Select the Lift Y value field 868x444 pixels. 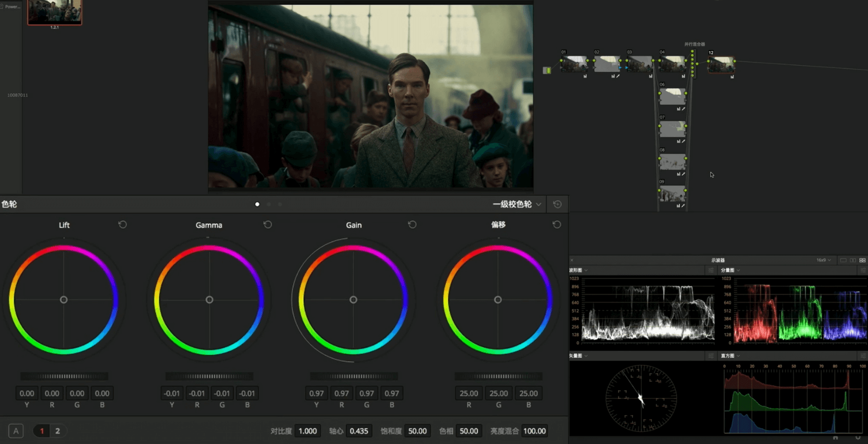point(27,393)
